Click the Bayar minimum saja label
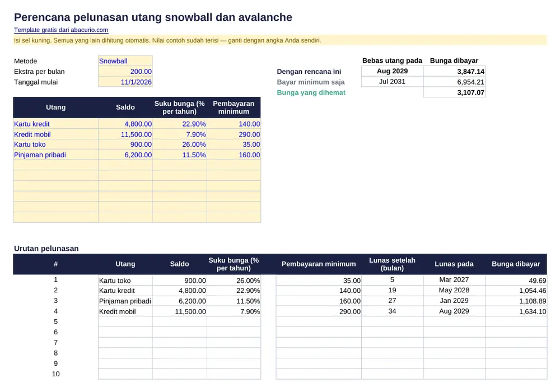Viewport: 560px width, 392px height. point(311,82)
